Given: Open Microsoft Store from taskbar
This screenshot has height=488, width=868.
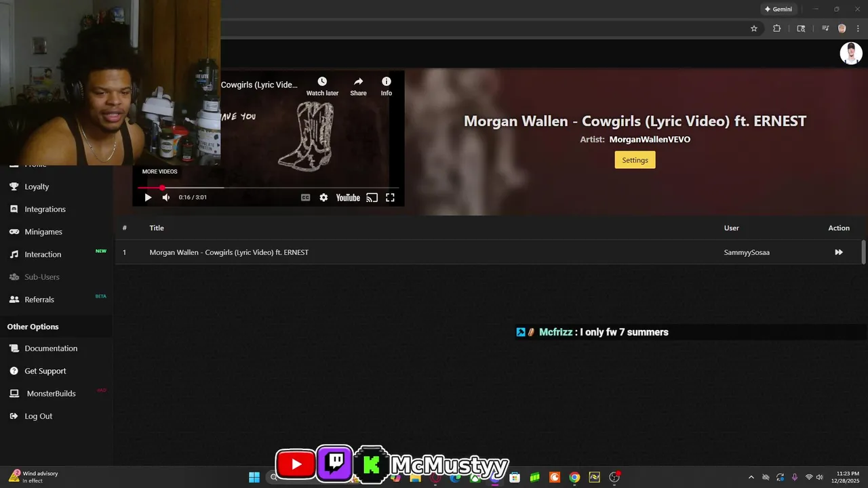Looking at the screenshot, I should tap(515, 477).
